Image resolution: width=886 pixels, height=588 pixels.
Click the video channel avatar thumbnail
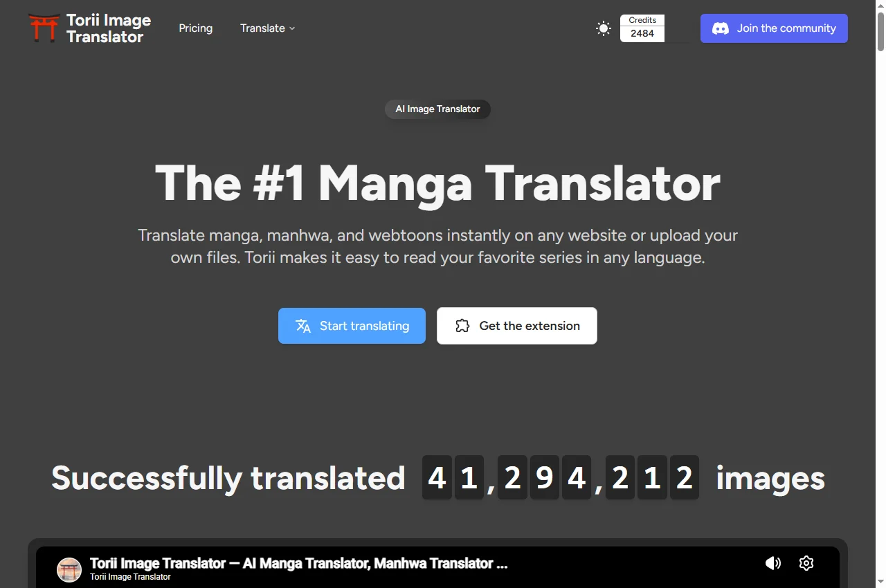pos(69,570)
